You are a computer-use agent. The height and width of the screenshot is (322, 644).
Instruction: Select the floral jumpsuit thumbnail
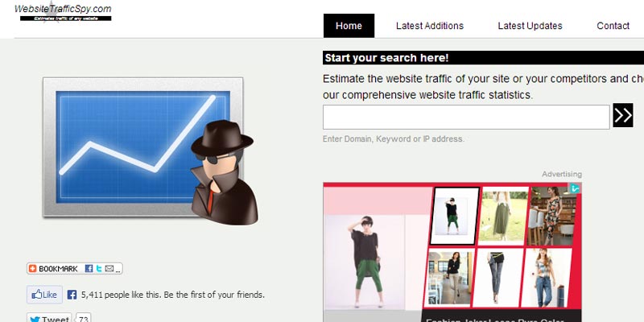pos(551,214)
